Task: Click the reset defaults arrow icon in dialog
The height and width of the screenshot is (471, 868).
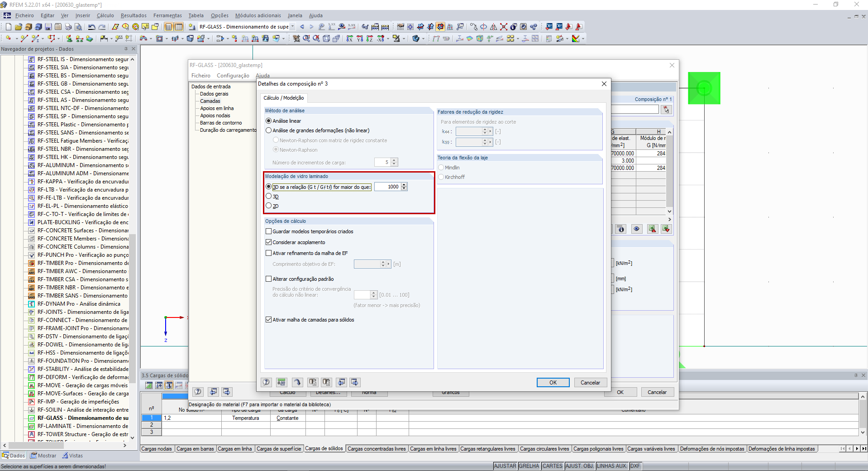Action: point(297,382)
